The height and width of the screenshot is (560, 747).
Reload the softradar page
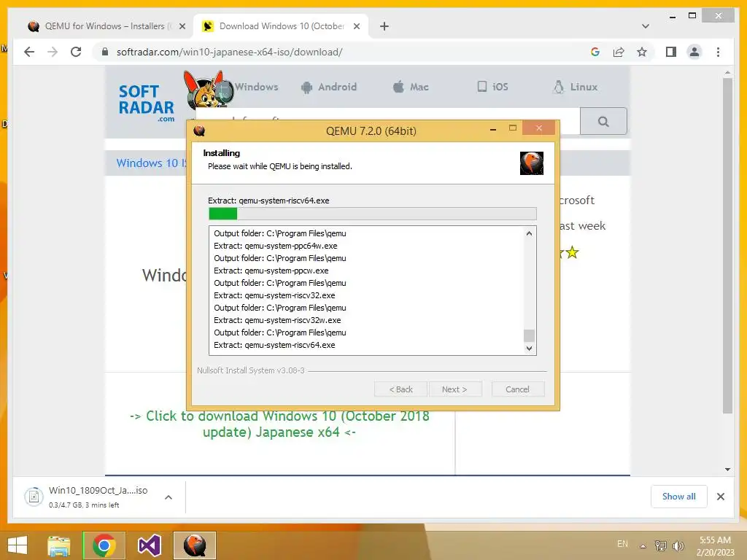pyautogui.click(x=76, y=52)
